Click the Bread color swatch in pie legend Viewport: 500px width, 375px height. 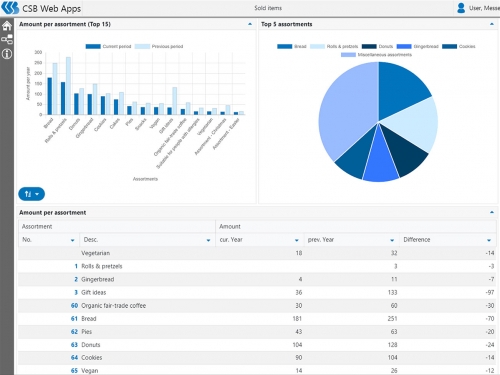point(284,46)
